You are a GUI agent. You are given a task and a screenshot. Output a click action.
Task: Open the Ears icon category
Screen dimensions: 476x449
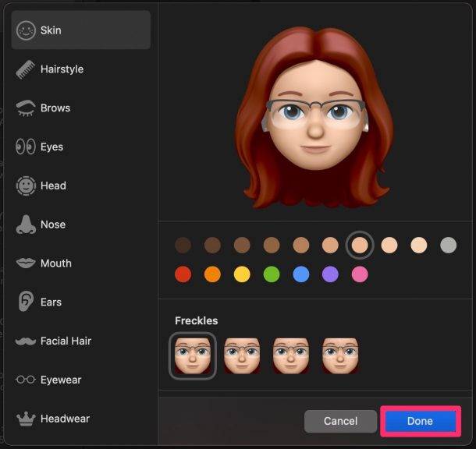(27, 302)
